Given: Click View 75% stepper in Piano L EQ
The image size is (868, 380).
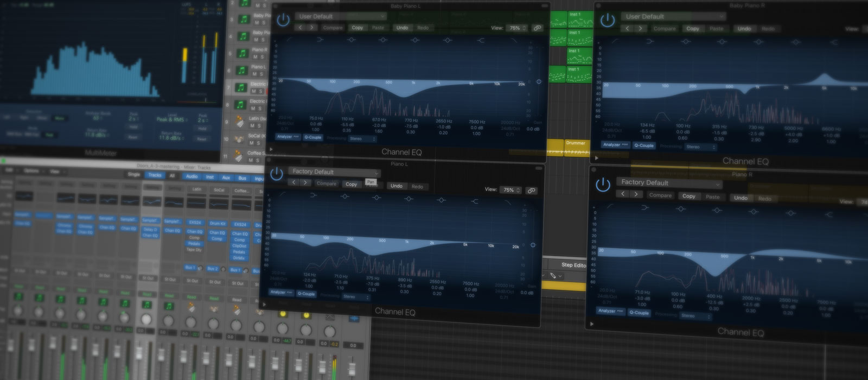Looking at the screenshot, I should [511, 190].
